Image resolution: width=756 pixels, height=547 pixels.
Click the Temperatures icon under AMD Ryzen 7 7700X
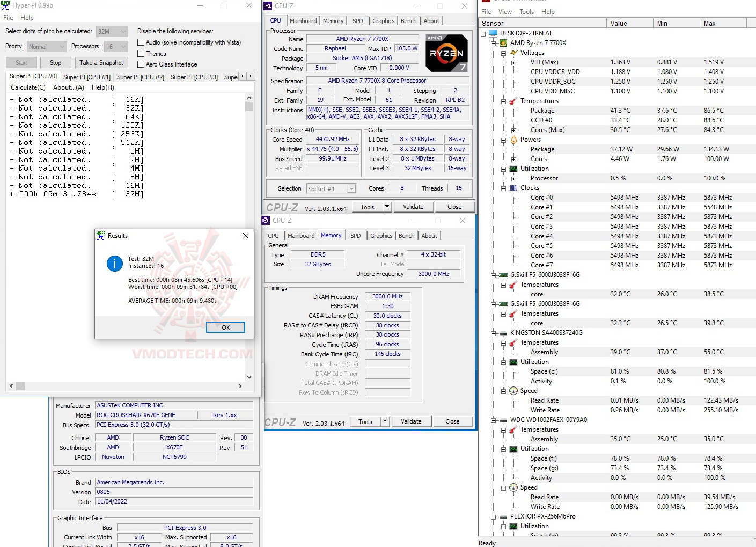click(514, 101)
